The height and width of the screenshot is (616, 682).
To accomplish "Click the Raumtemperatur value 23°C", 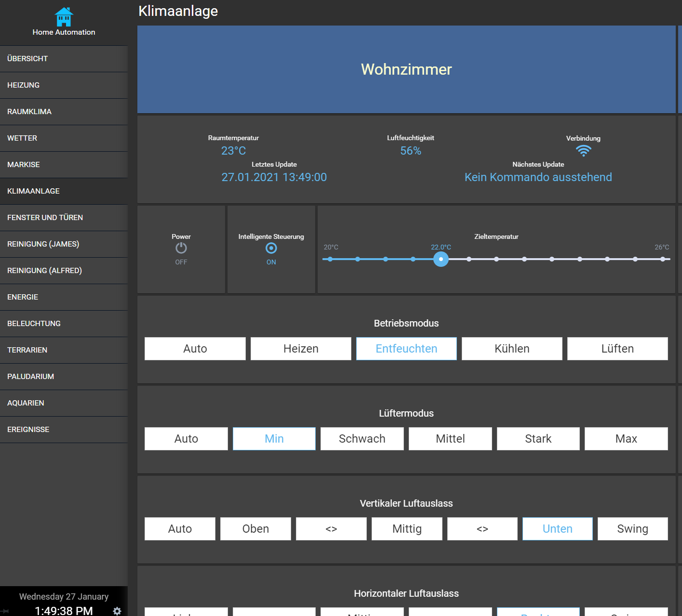I will point(233,151).
